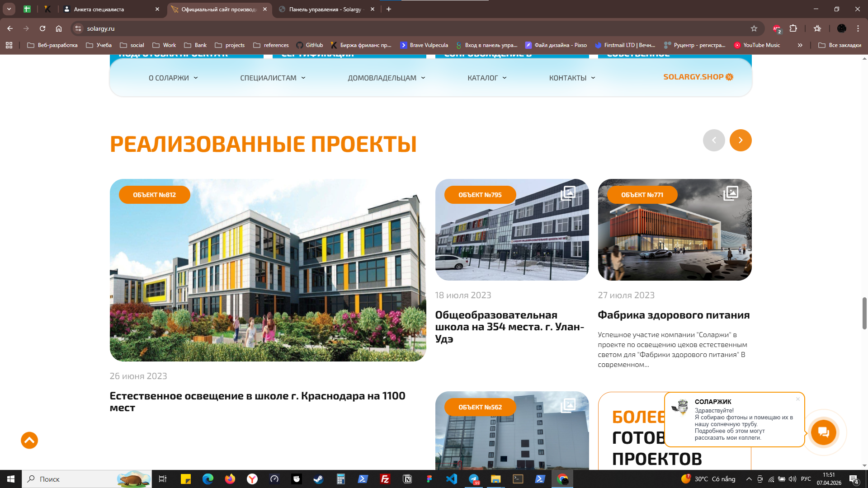
Task: Open Фабрика здорового питания article title
Action: click(674, 315)
